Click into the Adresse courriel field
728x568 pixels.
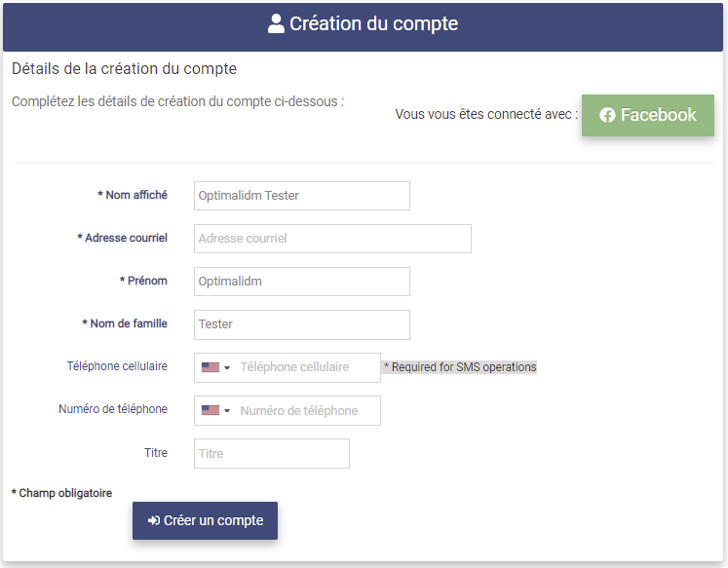(x=332, y=239)
